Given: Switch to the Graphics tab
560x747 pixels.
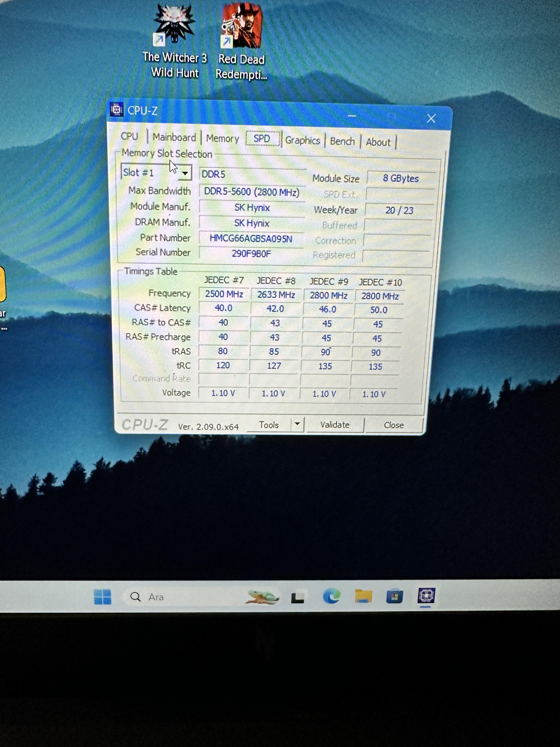Looking at the screenshot, I should point(302,140).
